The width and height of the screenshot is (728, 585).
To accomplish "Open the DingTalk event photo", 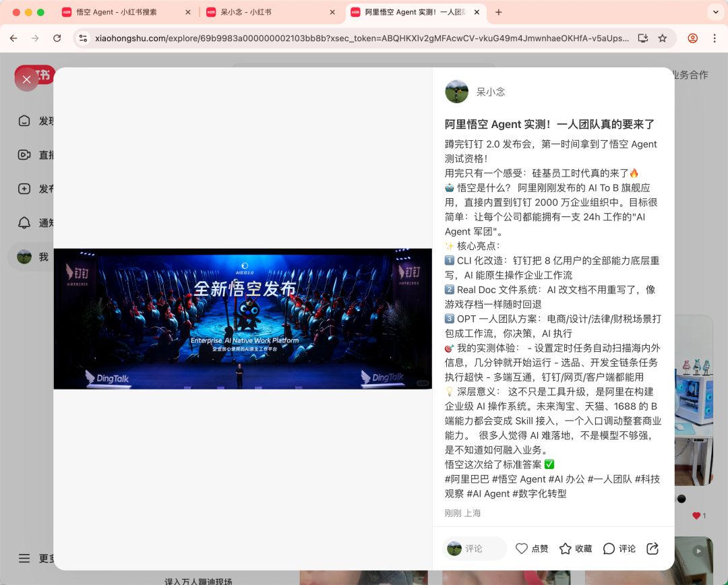I will click(x=243, y=319).
